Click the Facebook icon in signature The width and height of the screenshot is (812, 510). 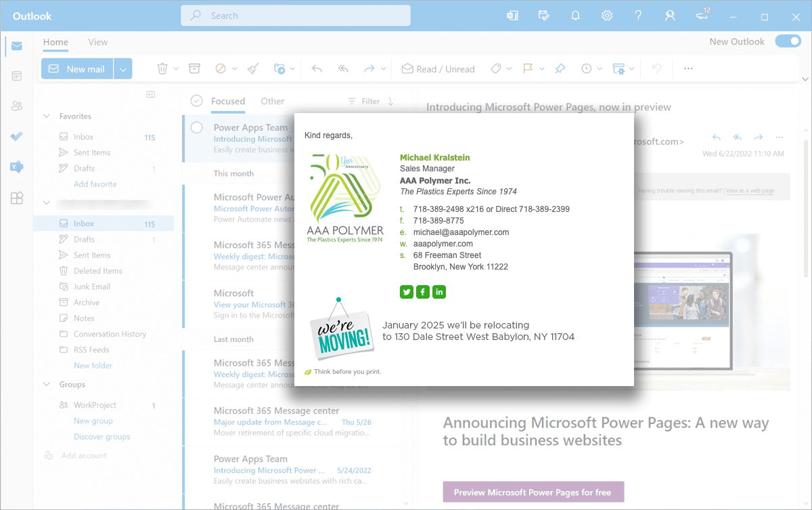(x=423, y=292)
